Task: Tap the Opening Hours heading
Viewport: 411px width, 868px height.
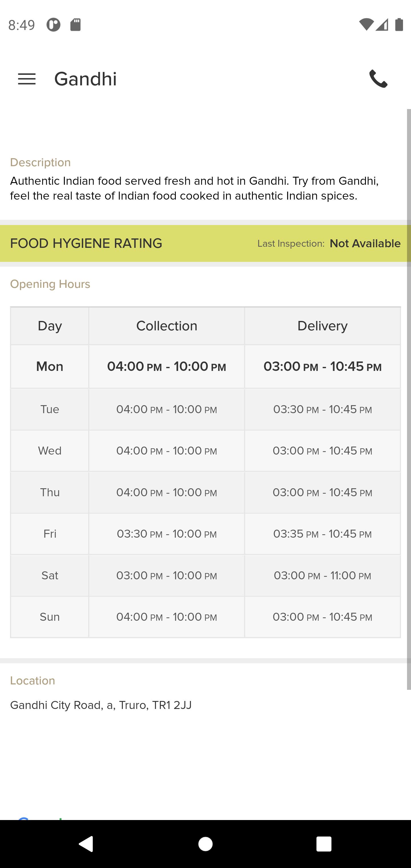Action: [x=50, y=284]
